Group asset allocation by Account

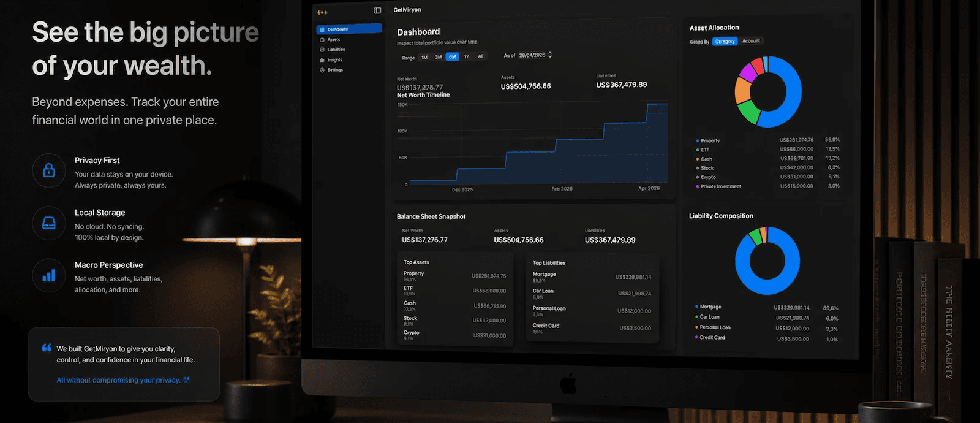[x=751, y=41]
